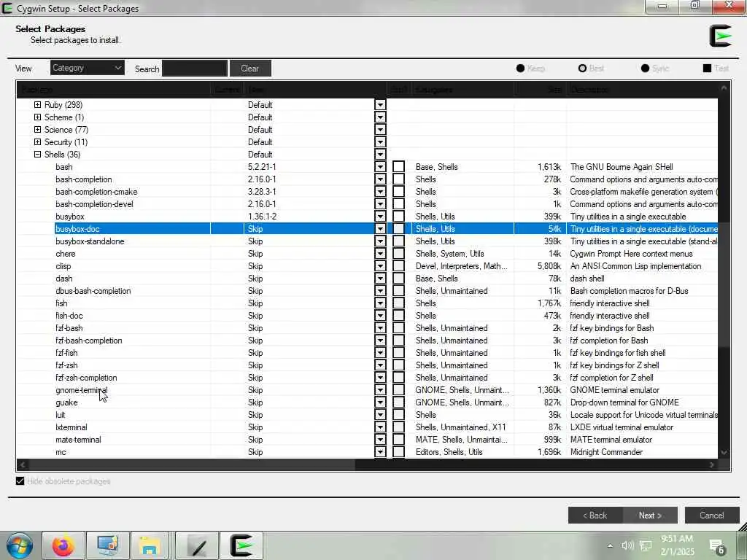Screen dimensions: 747x560
Task: Click the clock in system tray
Action: 677,545
